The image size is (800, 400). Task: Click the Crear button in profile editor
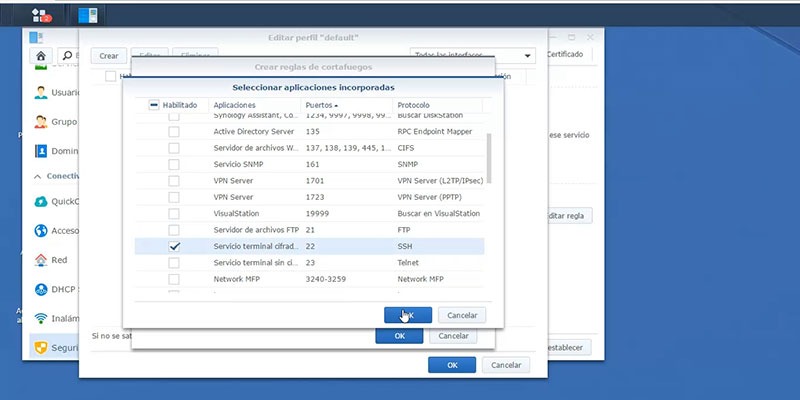point(109,56)
